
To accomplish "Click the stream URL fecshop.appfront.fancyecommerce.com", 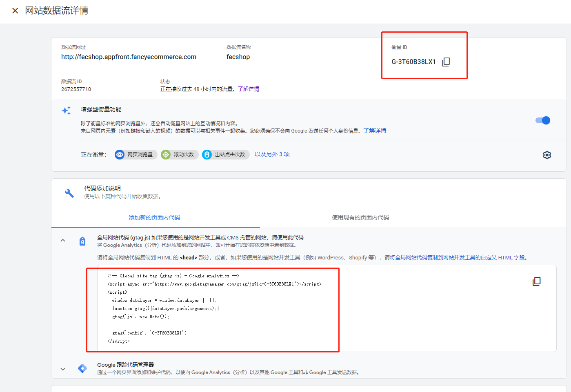I will coord(129,57).
